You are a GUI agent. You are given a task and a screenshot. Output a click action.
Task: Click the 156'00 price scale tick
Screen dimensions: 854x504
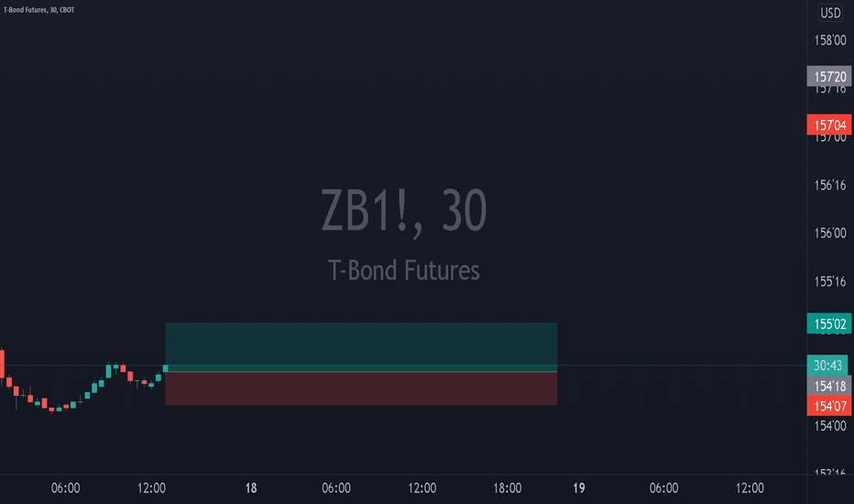tap(830, 233)
